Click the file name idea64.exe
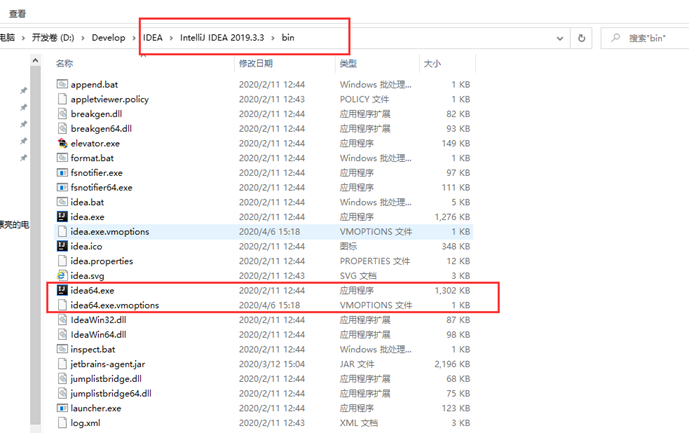 [x=92, y=290]
